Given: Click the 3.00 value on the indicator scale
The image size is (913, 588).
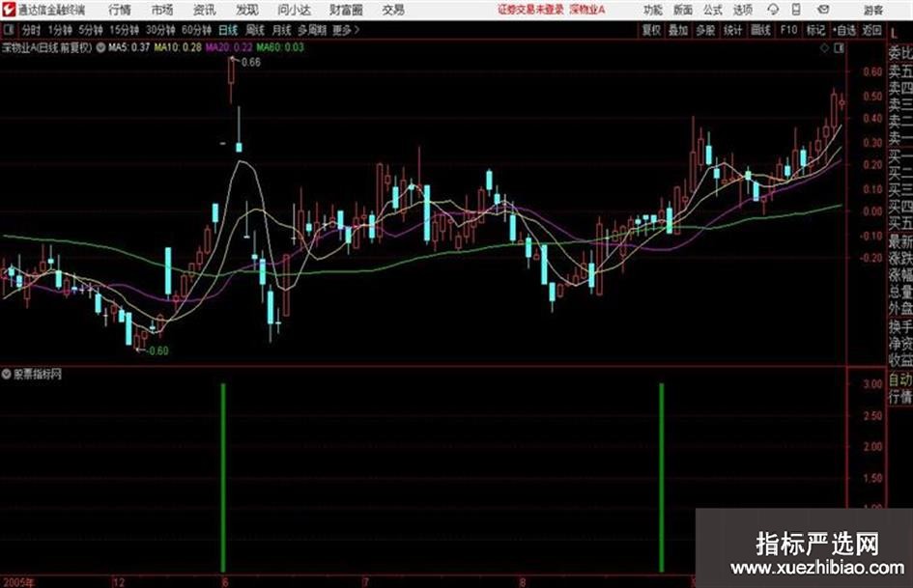Looking at the screenshot, I should tap(872, 383).
